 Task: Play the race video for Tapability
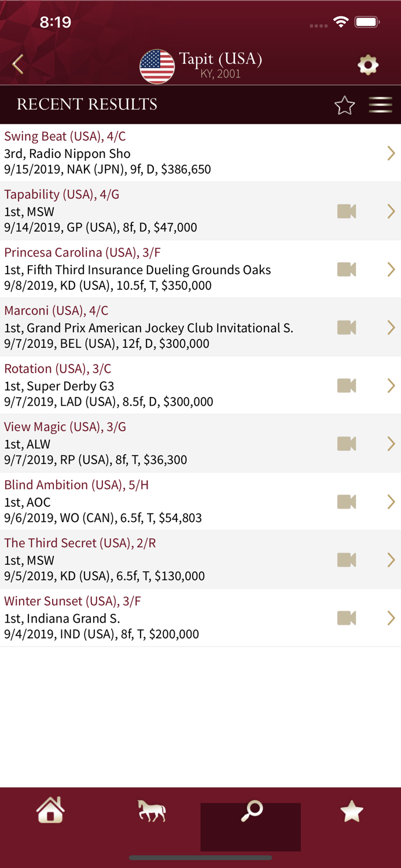345,211
